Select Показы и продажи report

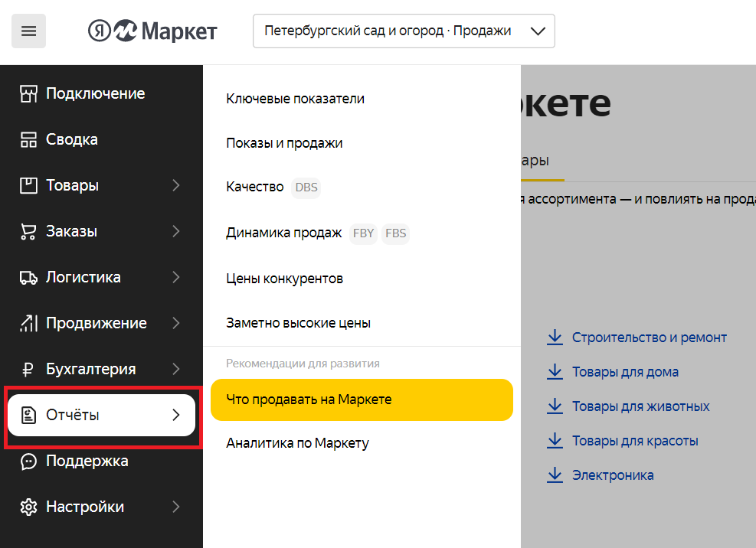284,144
